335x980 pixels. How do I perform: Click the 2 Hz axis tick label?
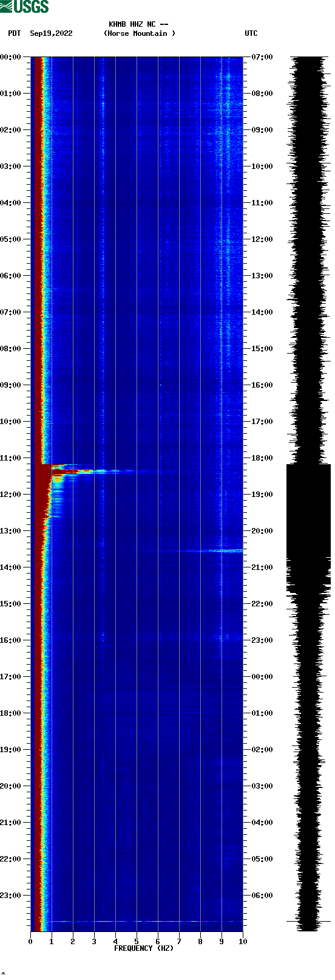(x=73, y=942)
